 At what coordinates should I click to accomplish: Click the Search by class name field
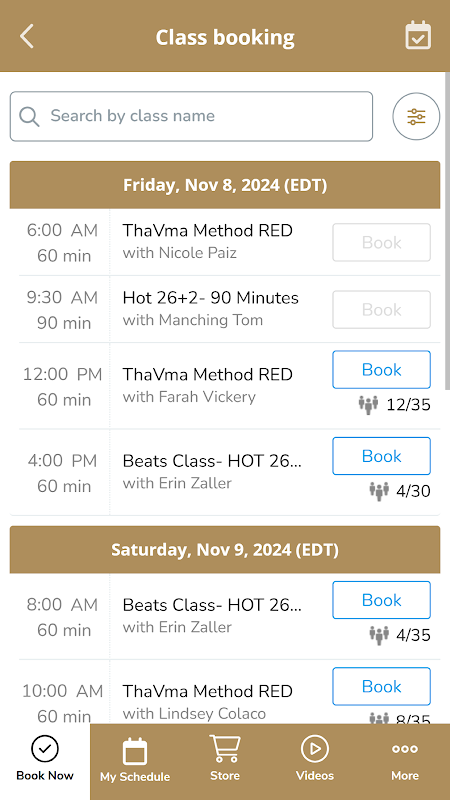[x=191, y=116]
